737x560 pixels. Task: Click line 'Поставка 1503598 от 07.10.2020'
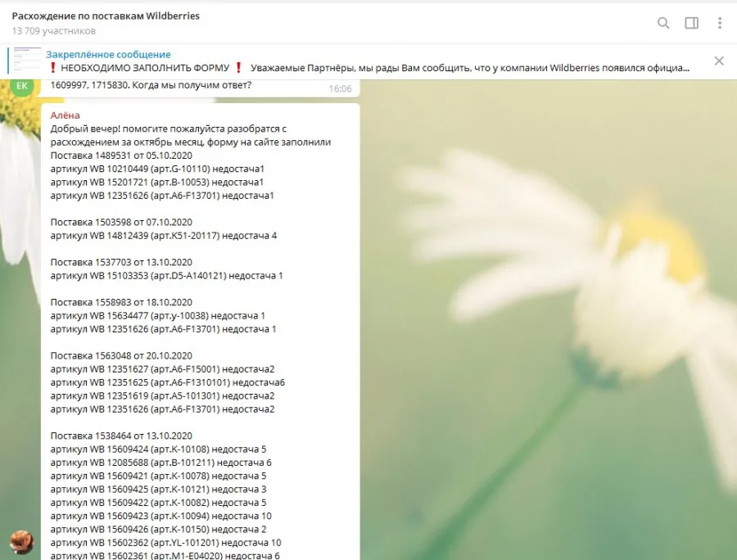click(121, 222)
